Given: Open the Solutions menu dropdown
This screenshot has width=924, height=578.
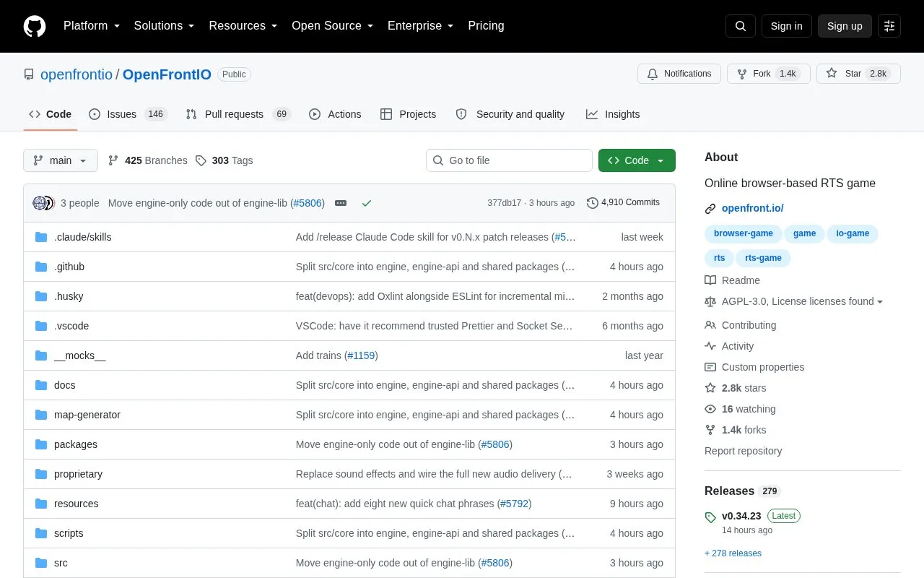Looking at the screenshot, I should [x=164, y=26].
